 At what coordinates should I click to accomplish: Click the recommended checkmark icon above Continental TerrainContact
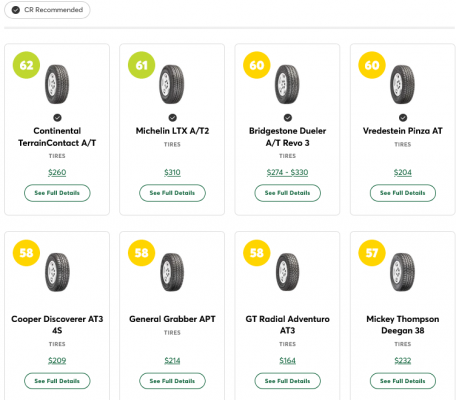click(x=57, y=118)
